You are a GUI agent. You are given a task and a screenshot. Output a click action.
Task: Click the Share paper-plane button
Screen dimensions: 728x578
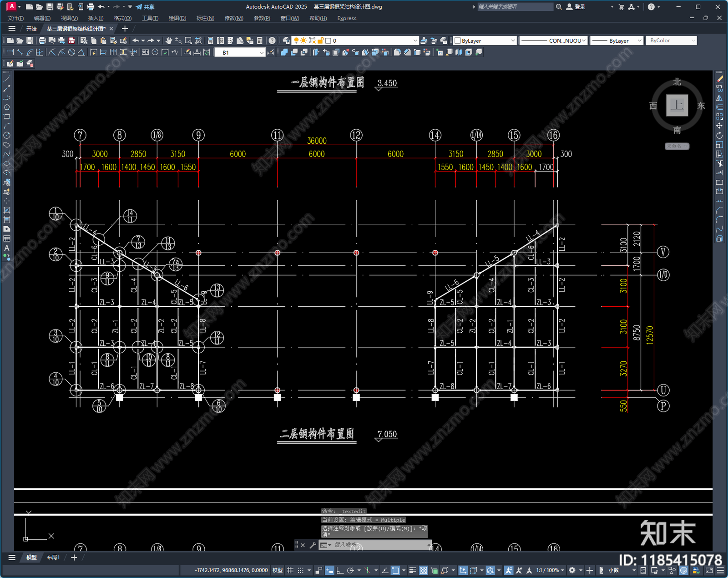click(145, 7)
